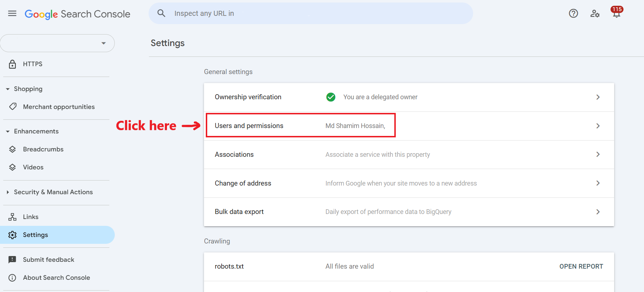Open Users and permissions row
This screenshot has width=644, height=292.
(x=409, y=126)
